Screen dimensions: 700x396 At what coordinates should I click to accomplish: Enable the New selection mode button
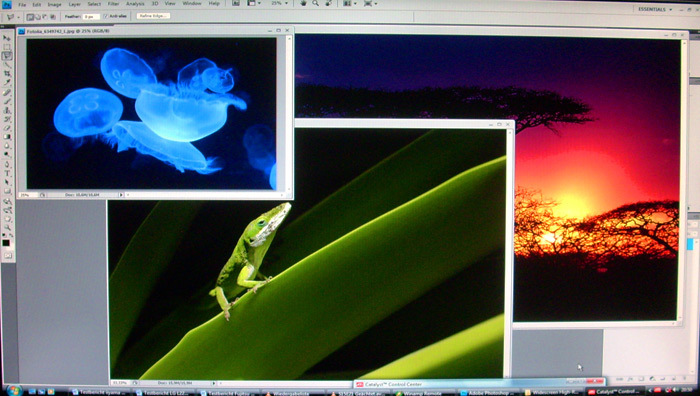pyautogui.click(x=30, y=17)
